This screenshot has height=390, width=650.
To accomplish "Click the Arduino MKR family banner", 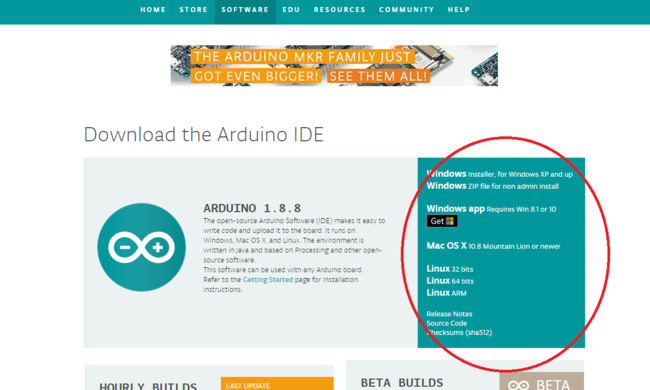I will pyautogui.click(x=334, y=66).
